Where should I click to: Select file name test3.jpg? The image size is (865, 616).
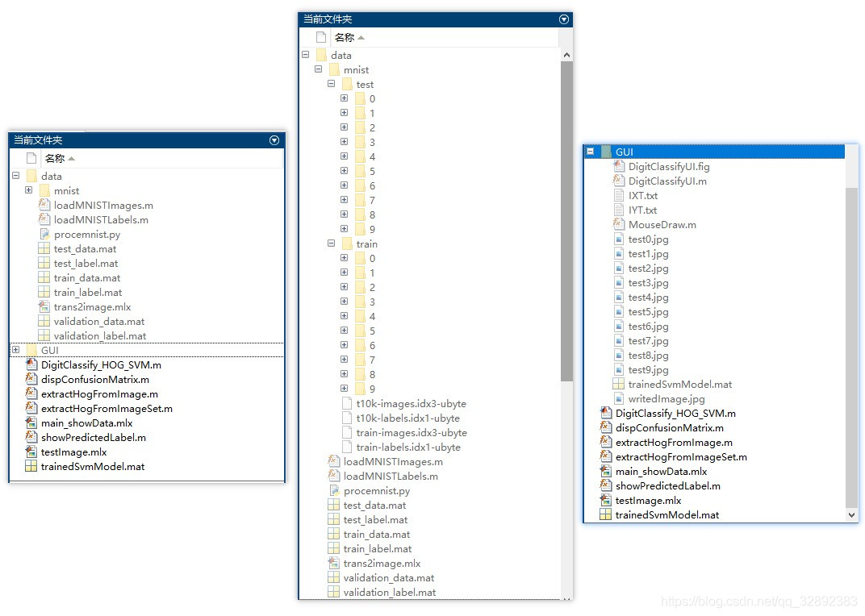pyautogui.click(x=648, y=283)
